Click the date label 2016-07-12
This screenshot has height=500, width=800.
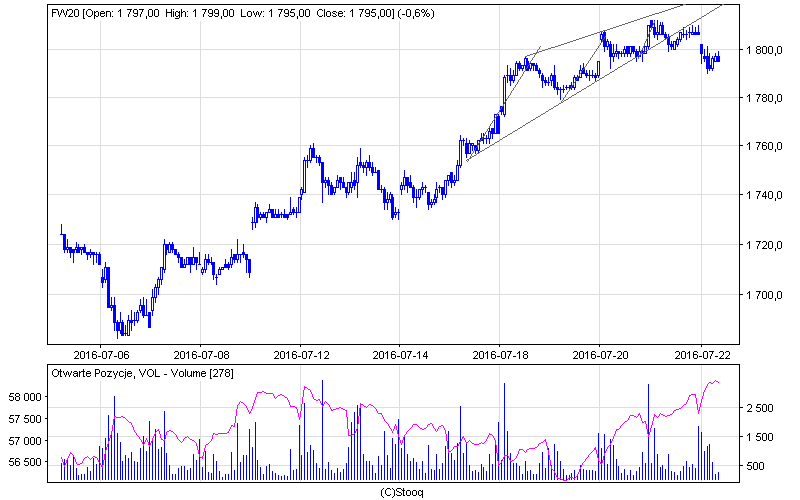coord(301,355)
